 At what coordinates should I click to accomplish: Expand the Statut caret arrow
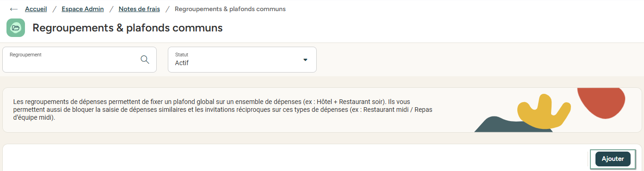coord(305,60)
